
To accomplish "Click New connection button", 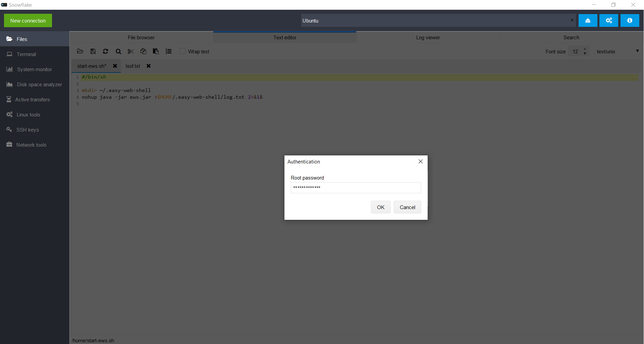I will (28, 20).
